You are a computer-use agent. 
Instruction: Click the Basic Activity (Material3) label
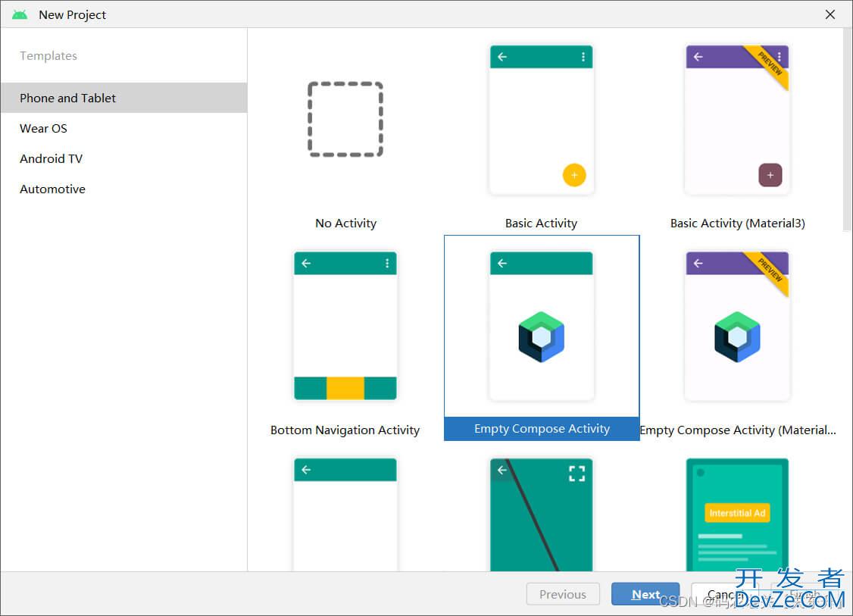tap(738, 223)
